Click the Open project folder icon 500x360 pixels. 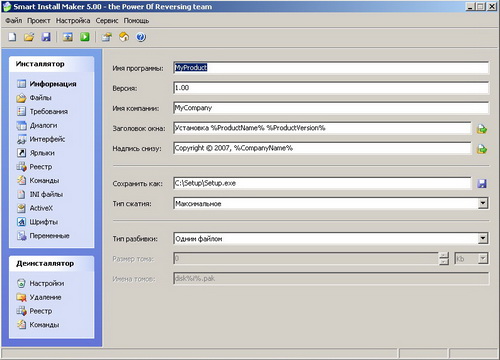tap(29, 37)
